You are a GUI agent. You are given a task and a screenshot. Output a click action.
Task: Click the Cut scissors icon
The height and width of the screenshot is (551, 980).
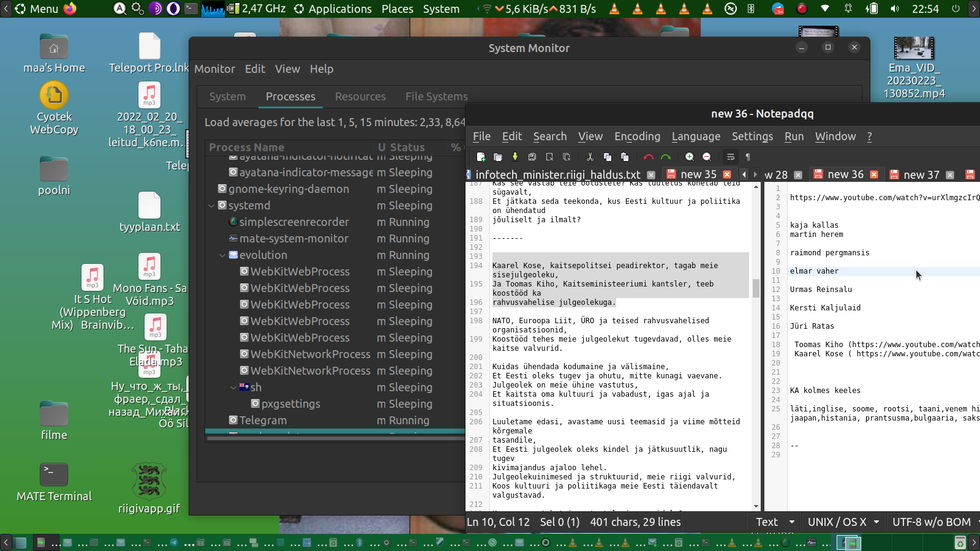(x=590, y=157)
